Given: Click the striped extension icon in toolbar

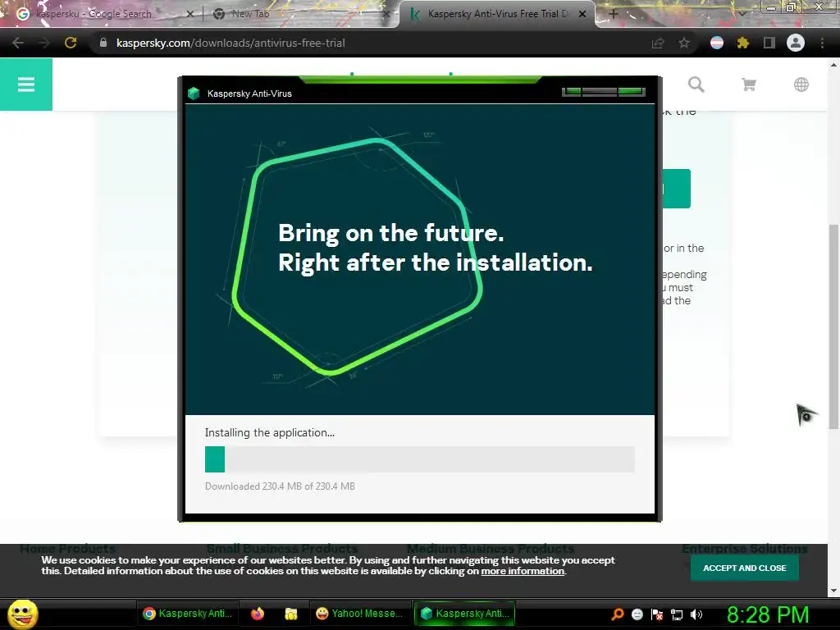Looking at the screenshot, I should point(717,43).
